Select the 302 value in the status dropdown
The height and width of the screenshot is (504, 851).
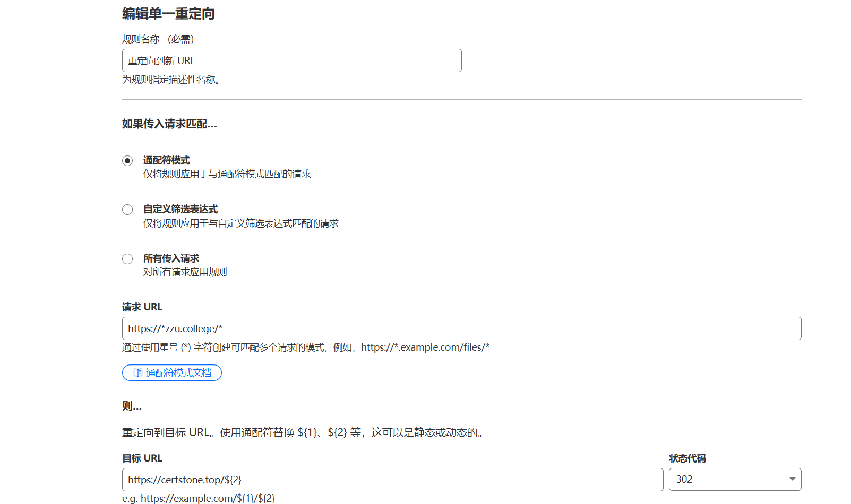pyautogui.click(x=685, y=479)
